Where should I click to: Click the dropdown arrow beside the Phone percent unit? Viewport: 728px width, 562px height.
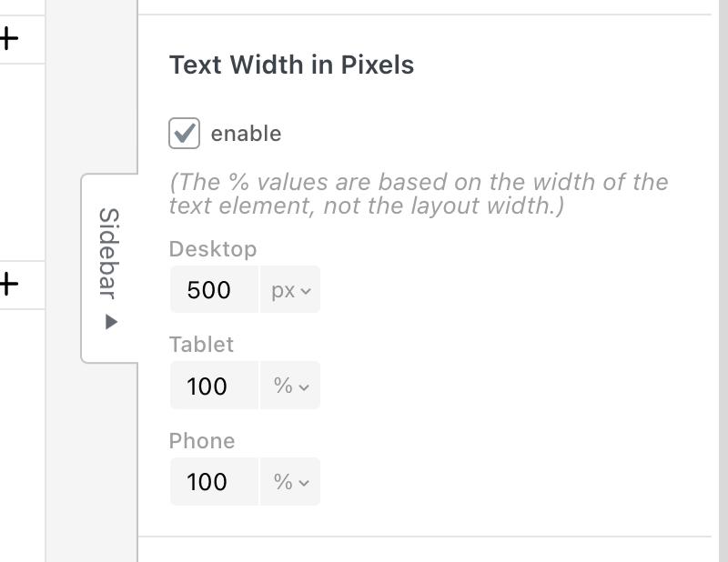pos(306,482)
